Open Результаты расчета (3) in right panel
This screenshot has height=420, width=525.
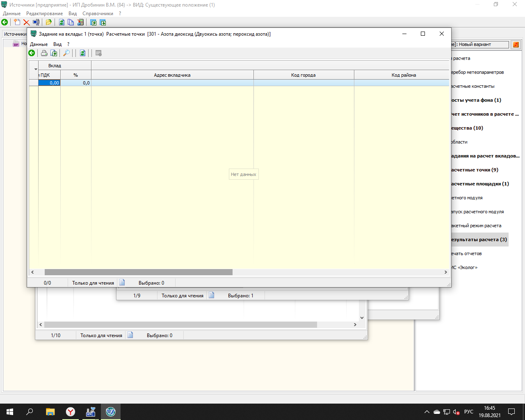point(479,240)
